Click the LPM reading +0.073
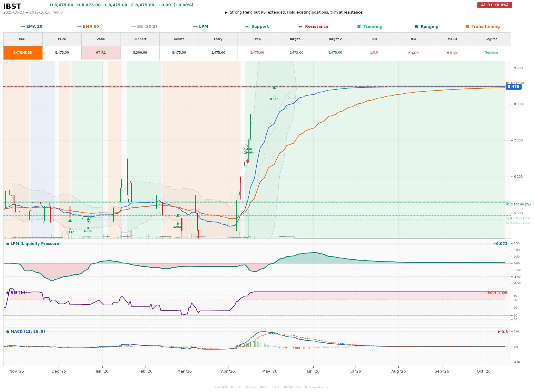The width and height of the screenshot is (534, 392). [x=500, y=244]
